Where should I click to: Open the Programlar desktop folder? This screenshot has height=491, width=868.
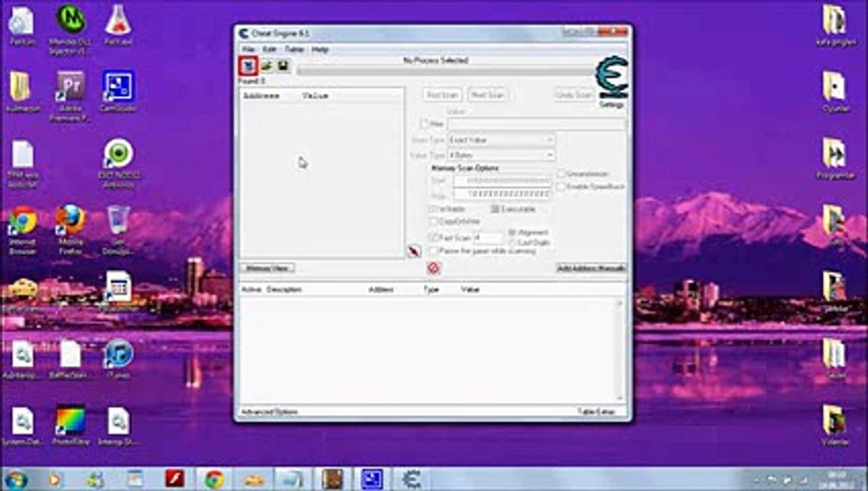pos(834,159)
